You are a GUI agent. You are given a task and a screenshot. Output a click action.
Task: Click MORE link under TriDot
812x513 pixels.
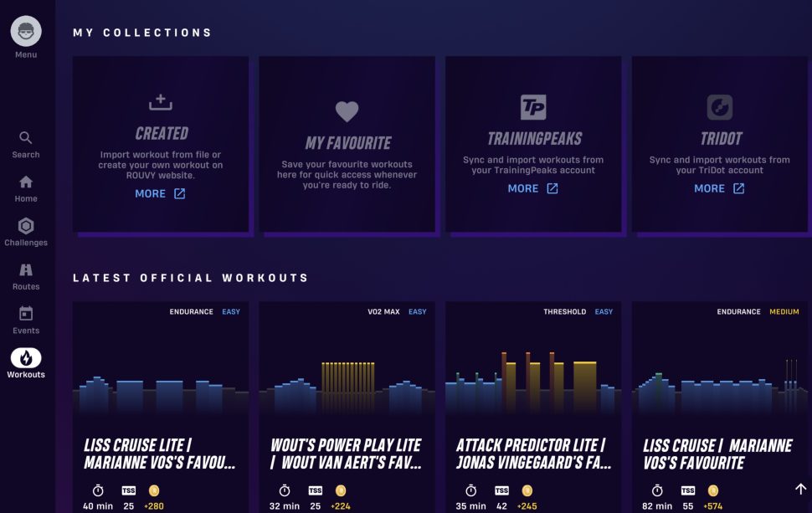(719, 188)
